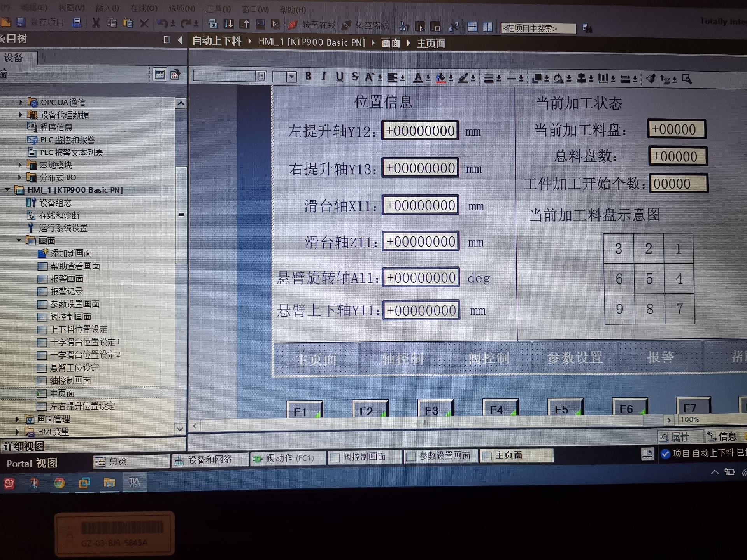Viewport: 747px width, 560px height.
Task: Click the underline formatting icon
Action: tap(340, 77)
